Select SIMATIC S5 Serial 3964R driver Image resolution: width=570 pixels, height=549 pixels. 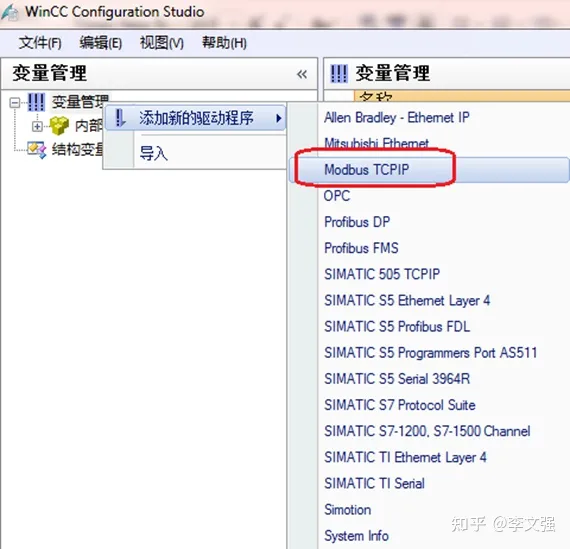[x=397, y=379]
